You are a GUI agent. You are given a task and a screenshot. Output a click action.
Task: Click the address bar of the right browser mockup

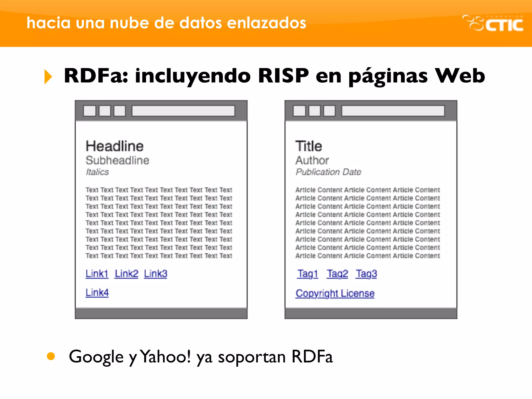393,111
